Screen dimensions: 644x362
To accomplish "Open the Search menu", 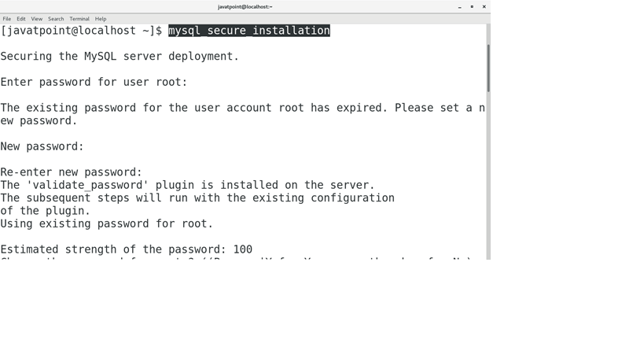I will (x=56, y=19).
